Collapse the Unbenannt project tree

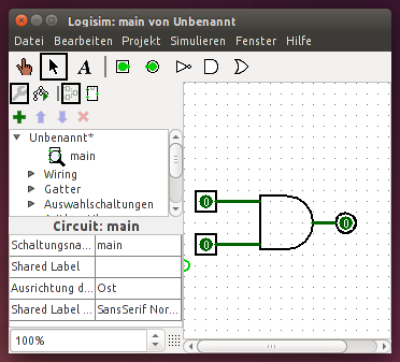click(17, 137)
